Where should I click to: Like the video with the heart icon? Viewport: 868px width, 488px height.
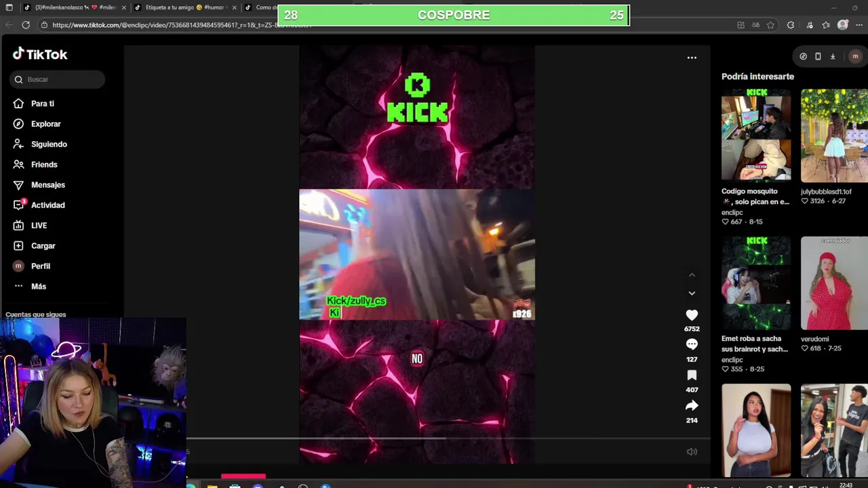(692, 315)
